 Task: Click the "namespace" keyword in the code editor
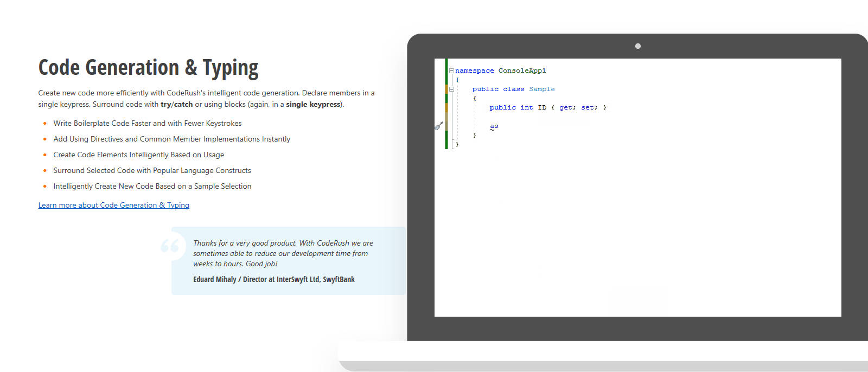(x=475, y=71)
